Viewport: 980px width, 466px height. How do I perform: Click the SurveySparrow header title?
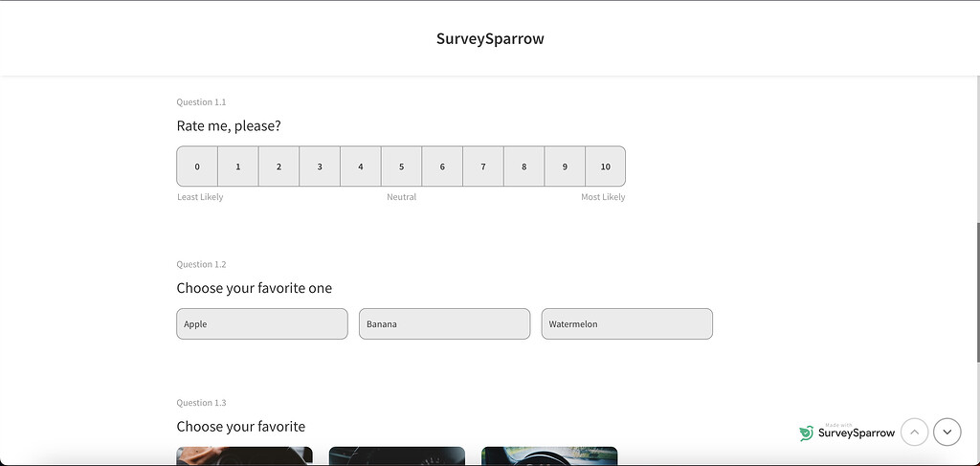(x=490, y=39)
